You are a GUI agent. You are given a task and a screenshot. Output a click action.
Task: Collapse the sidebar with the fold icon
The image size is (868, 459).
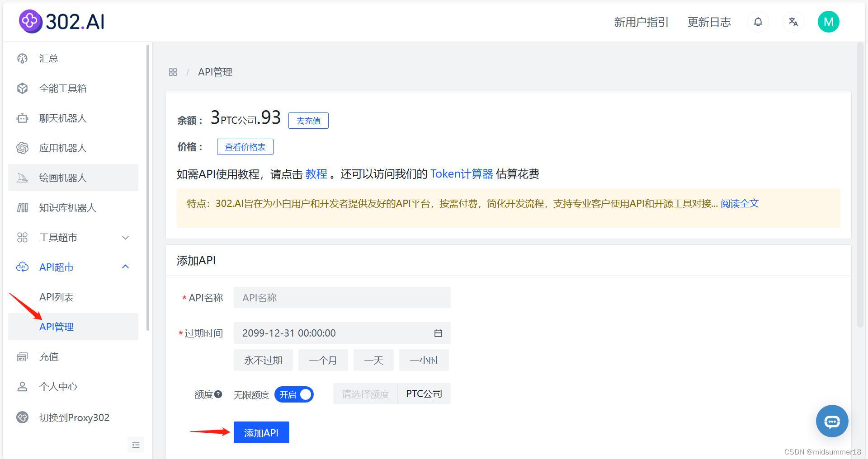pos(136,445)
